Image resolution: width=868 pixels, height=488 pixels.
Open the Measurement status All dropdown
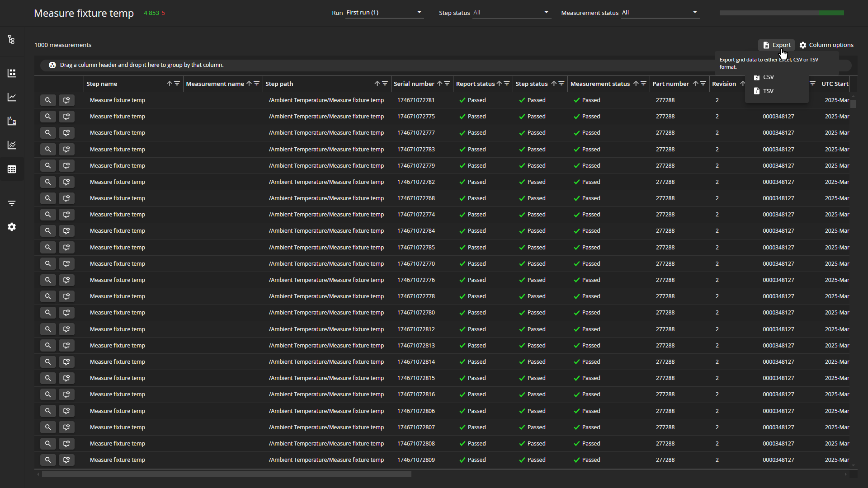[660, 13]
